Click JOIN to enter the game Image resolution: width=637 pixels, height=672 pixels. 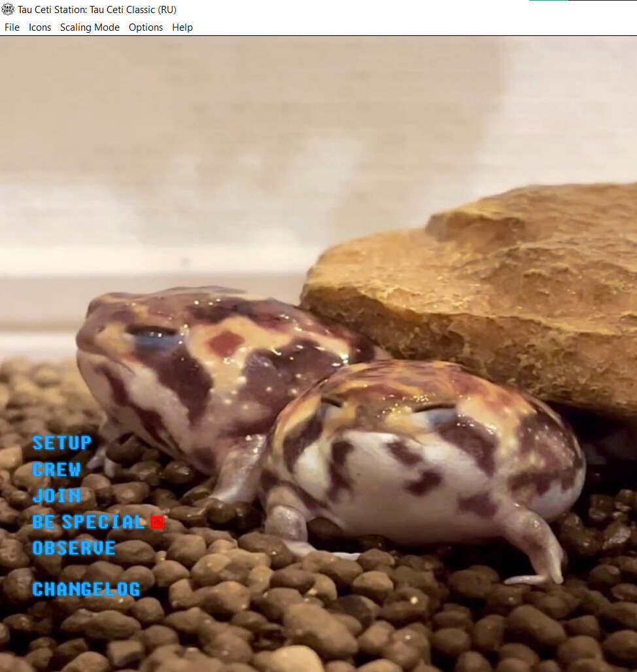57,496
